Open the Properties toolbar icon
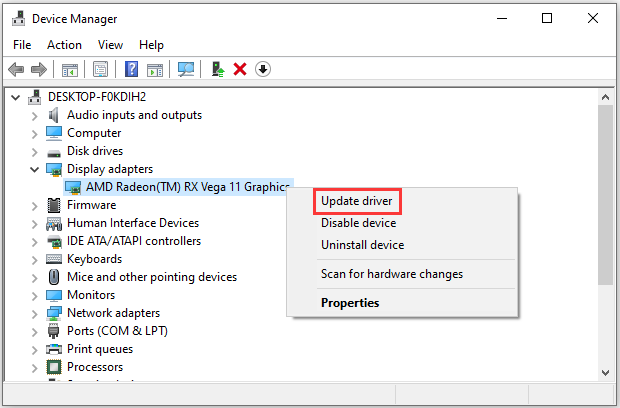Viewport: 620px width, 408px height. coord(100,70)
